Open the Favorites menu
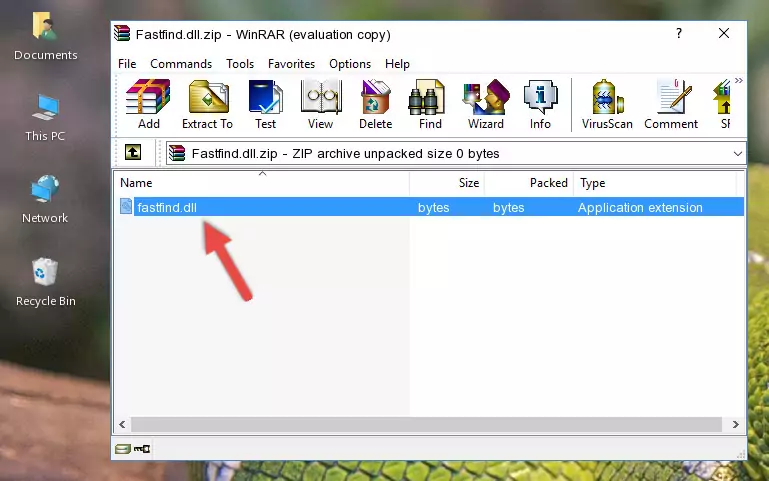 tap(291, 64)
